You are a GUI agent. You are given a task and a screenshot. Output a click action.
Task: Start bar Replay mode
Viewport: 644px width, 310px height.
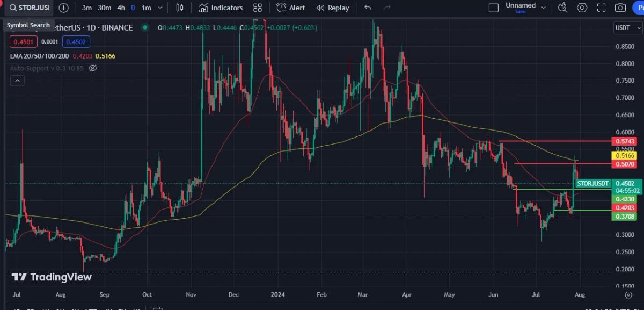coord(332,8)
